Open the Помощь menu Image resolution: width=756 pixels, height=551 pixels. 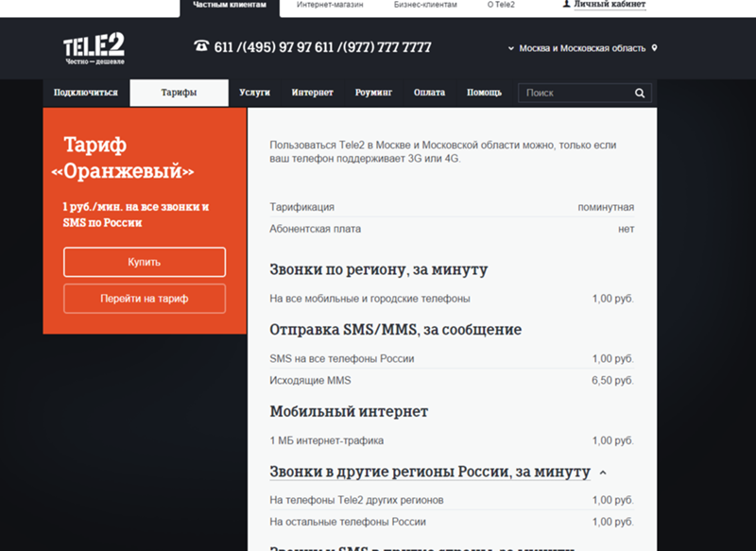pyautogui.click(x=484, y=93)
